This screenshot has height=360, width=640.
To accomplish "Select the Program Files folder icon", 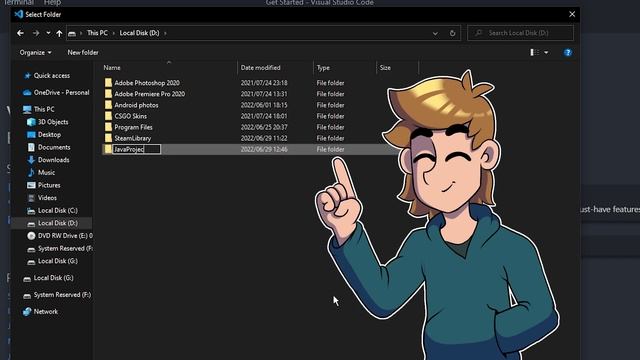I will pyautogui.click(x=108, y=127).
